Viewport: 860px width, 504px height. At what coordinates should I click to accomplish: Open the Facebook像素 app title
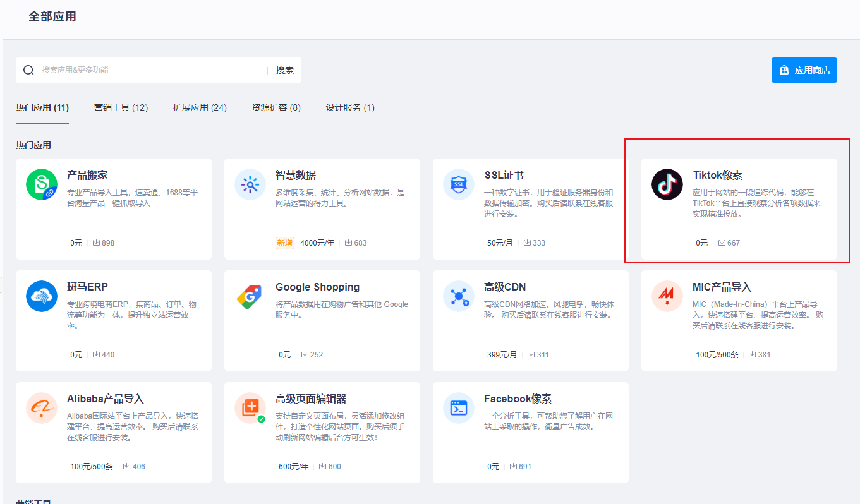[x=518, y=399]
